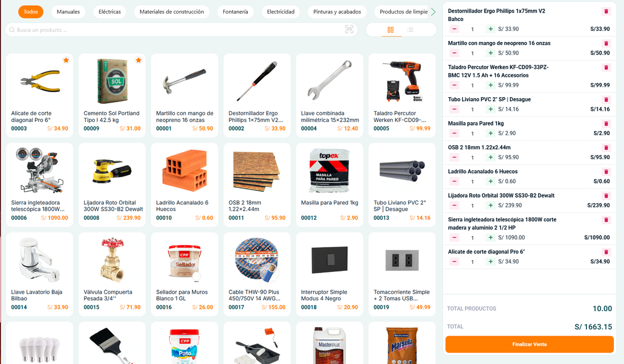Toggle favorite star on Alicate de corte
This screenshot has width=624, height=364.
(66, 60)
